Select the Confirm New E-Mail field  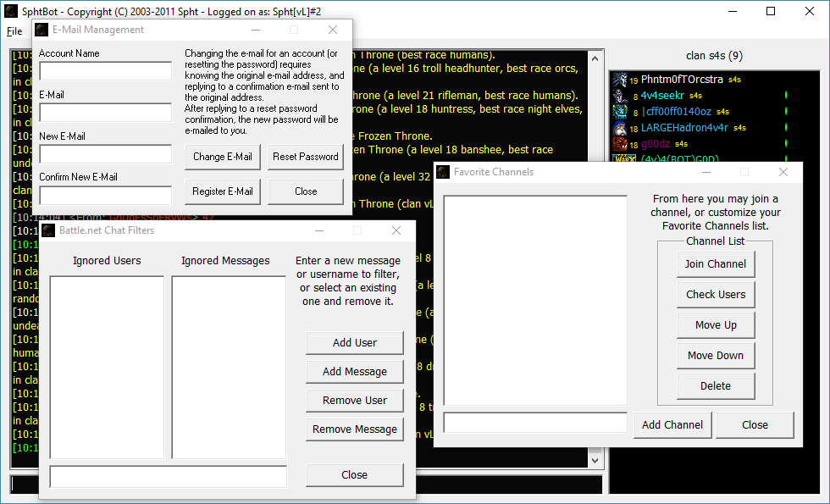tap(105, 195)
